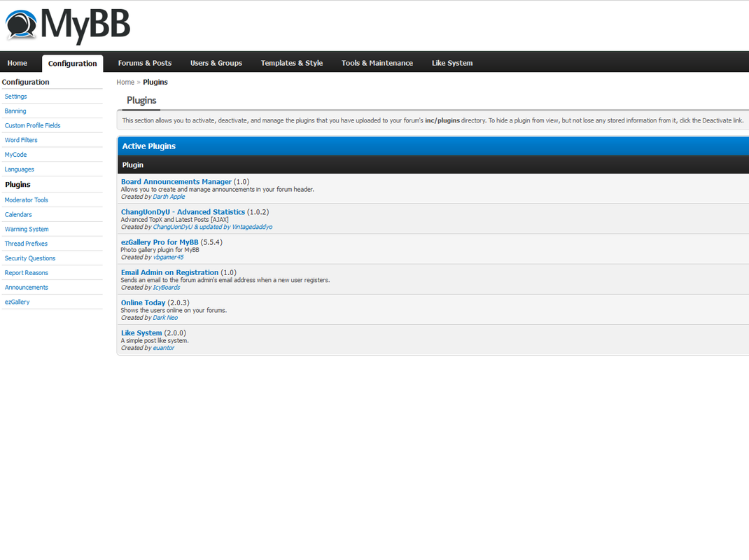
Task: Open Tools & Maintenance tab
Action: click(x=377, y=63)
